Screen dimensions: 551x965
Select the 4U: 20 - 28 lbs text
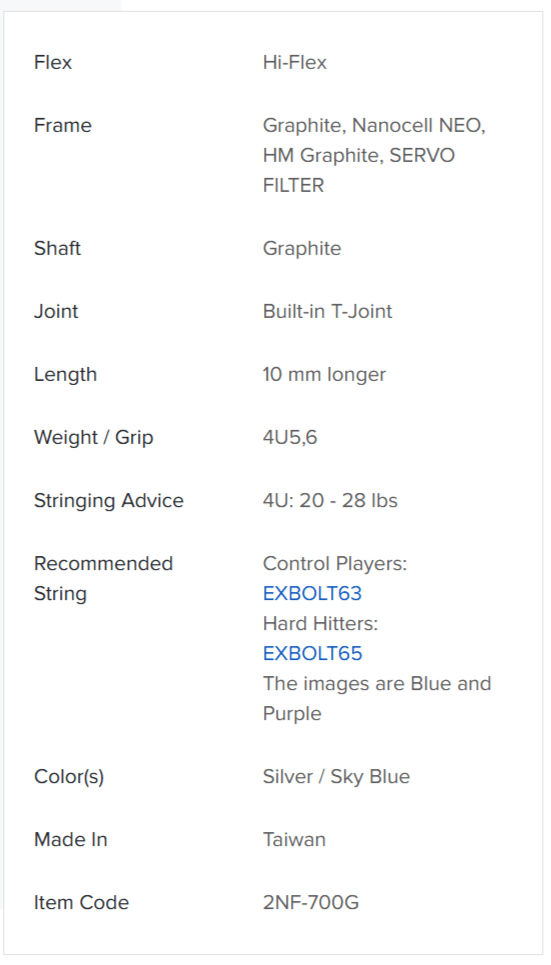pos(330,500)
